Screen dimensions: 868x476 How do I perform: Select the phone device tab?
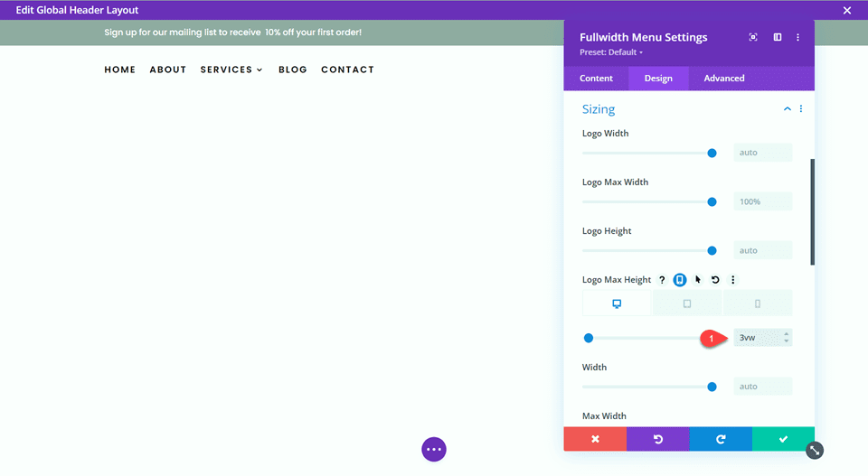(758, 303)
